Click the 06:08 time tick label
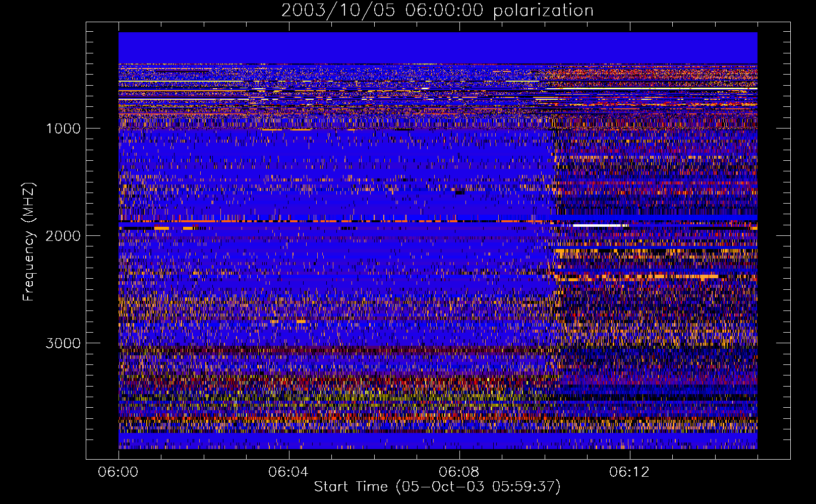The height and width of the screenshot is (504, 816). pyautogui.click(x=459, y=472)
